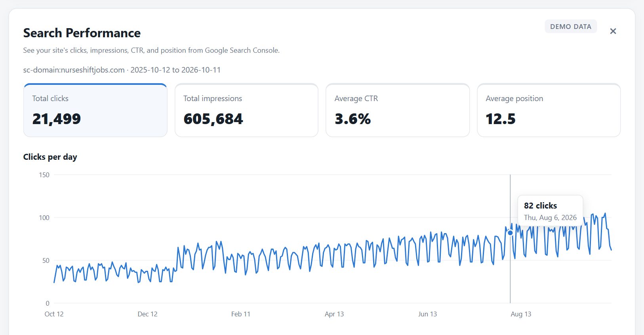Click the 3.6% CTR value
Image resolution: width=644 pixels, height=335 pixels.
353,119
